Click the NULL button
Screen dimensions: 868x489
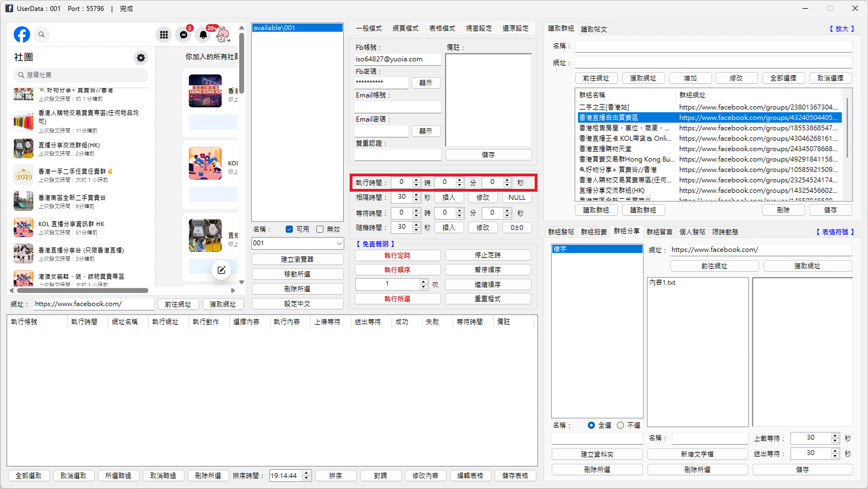point(517,198)
